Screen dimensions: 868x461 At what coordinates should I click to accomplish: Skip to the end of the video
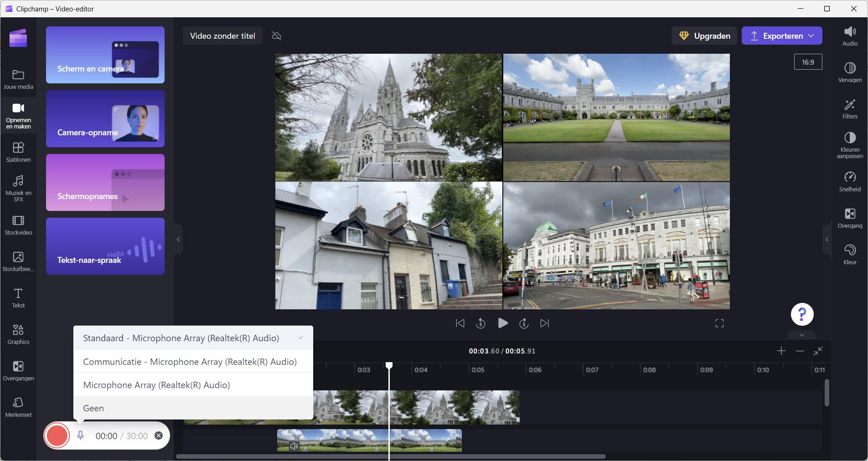(544, 323)
